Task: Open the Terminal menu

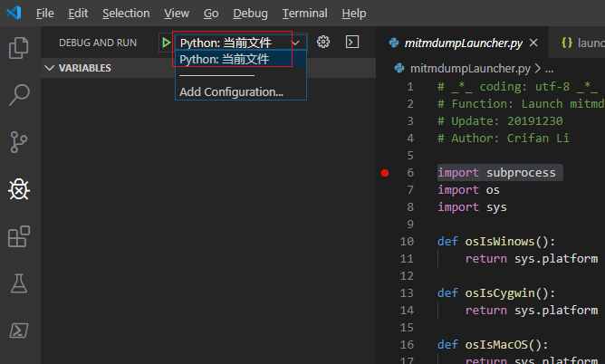Action: point(304,14)
